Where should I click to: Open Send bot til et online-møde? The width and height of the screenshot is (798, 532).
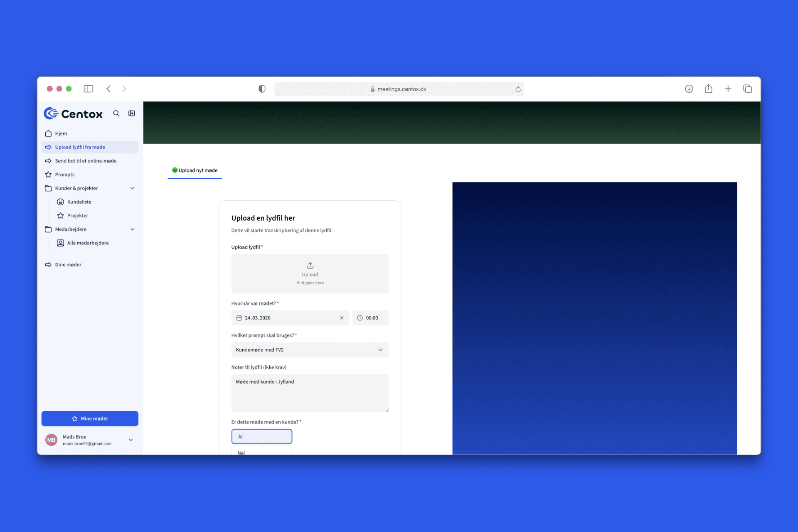[86, 161]
